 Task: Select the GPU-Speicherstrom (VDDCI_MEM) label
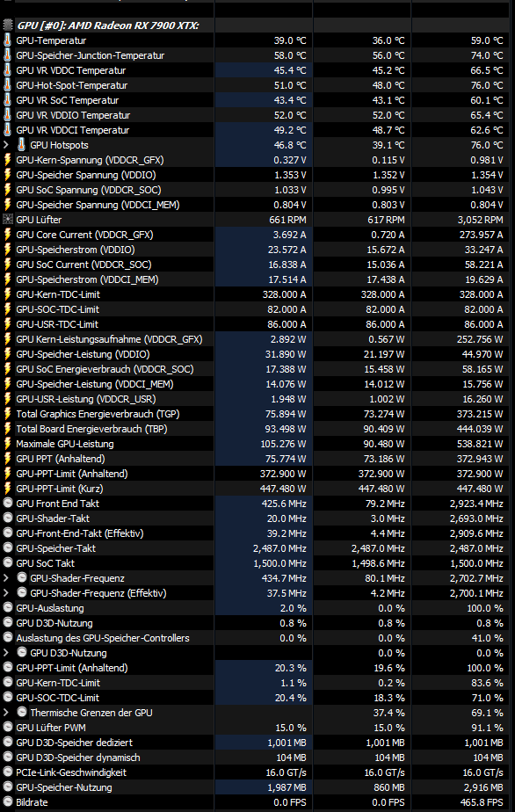87,279
